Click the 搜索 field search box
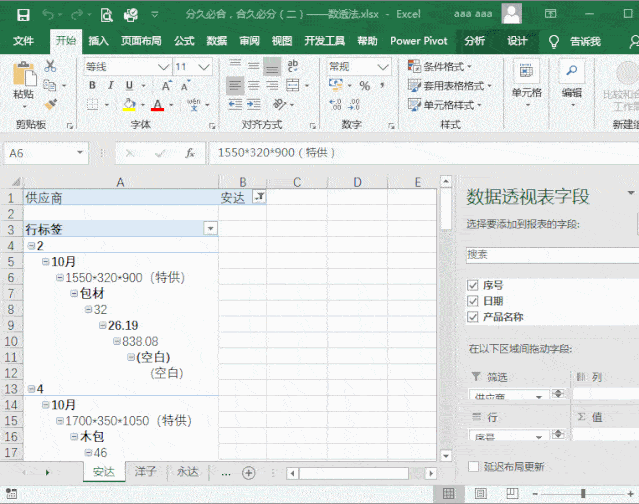This screenshot has height=504, width=639. pos(550,254)
